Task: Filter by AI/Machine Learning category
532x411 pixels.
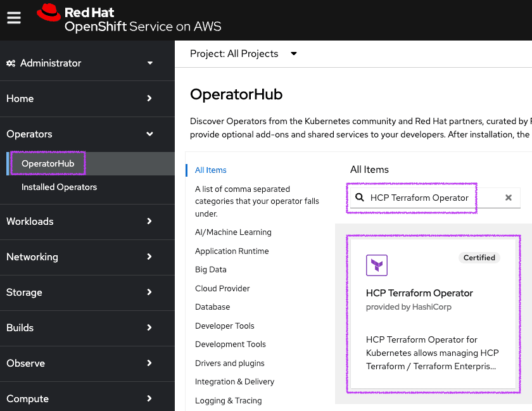Action: (x=233, y=232)
